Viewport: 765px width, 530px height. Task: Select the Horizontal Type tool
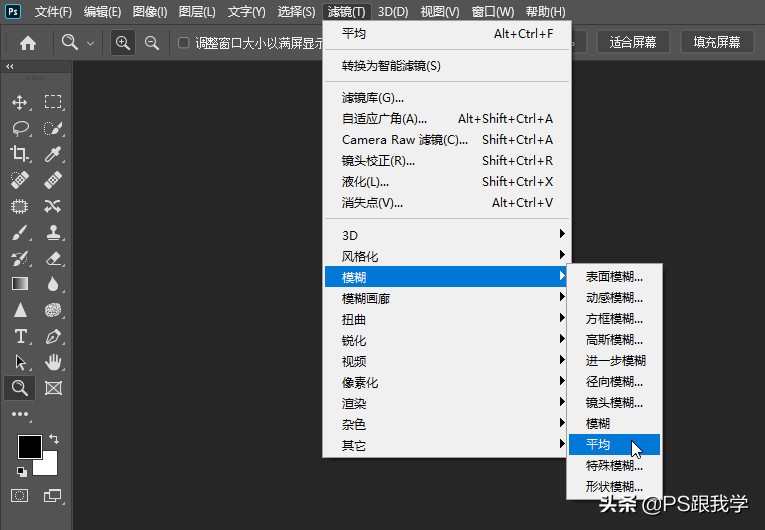pyautogui.click(x=20, y=336)
